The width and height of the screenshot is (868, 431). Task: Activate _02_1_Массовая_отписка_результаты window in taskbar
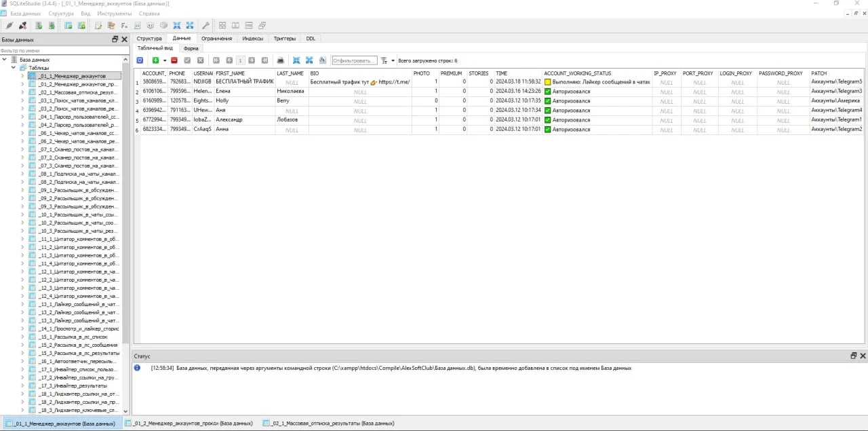[x=328, y=424]
